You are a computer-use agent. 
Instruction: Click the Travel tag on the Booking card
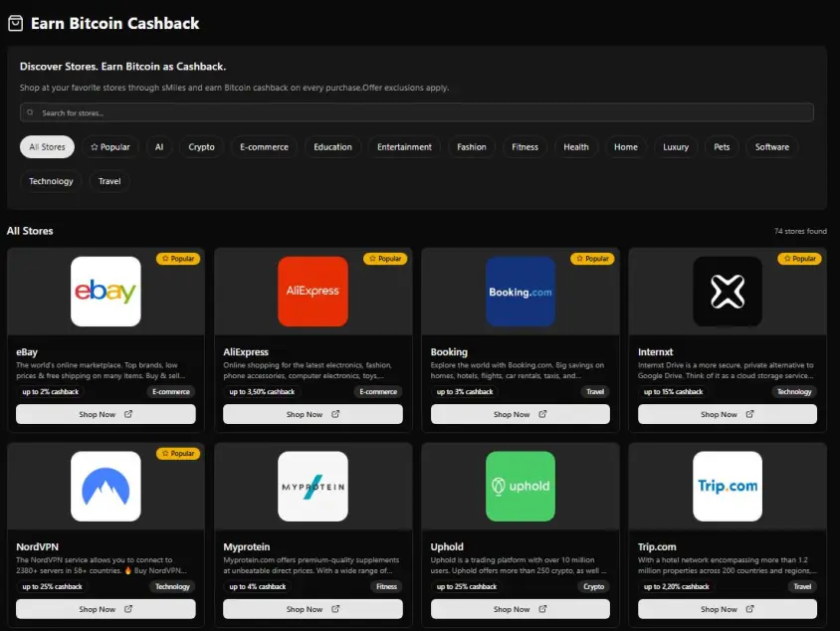click(x=595, y=391)
